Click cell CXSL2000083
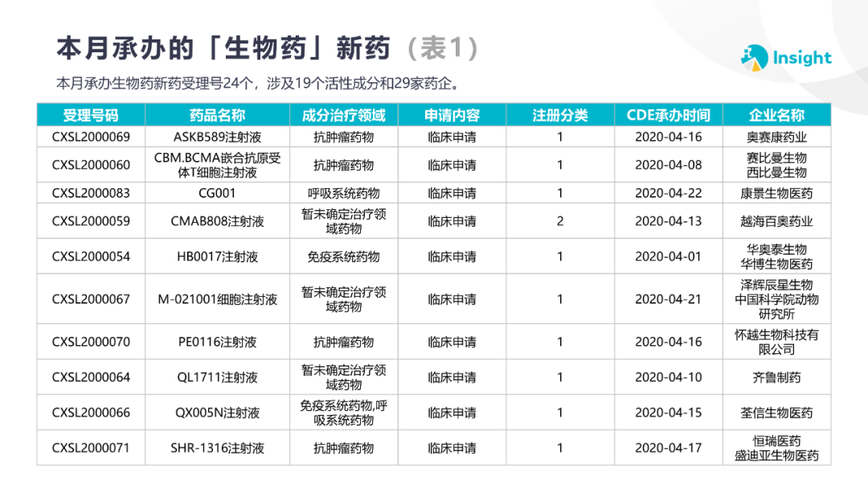 pos(91,193)
